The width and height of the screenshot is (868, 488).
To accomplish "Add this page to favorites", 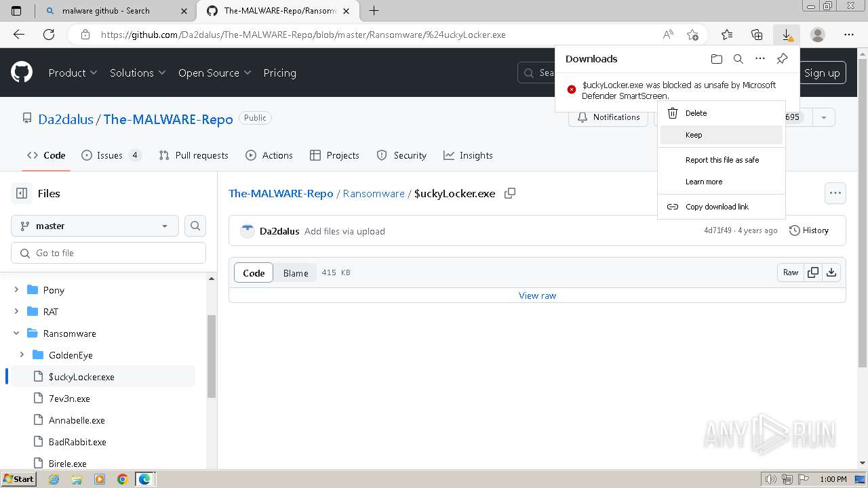I will [692, 35].
